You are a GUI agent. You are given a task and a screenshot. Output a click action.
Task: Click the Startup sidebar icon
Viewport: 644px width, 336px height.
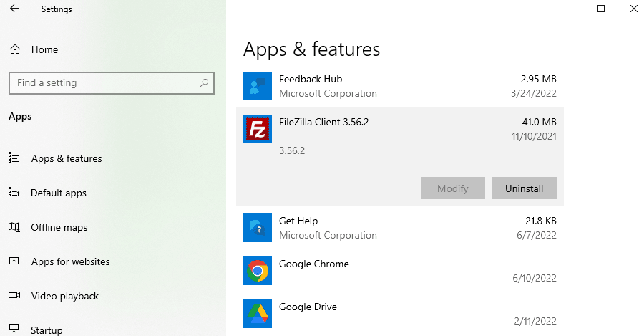tap(14, 330)
